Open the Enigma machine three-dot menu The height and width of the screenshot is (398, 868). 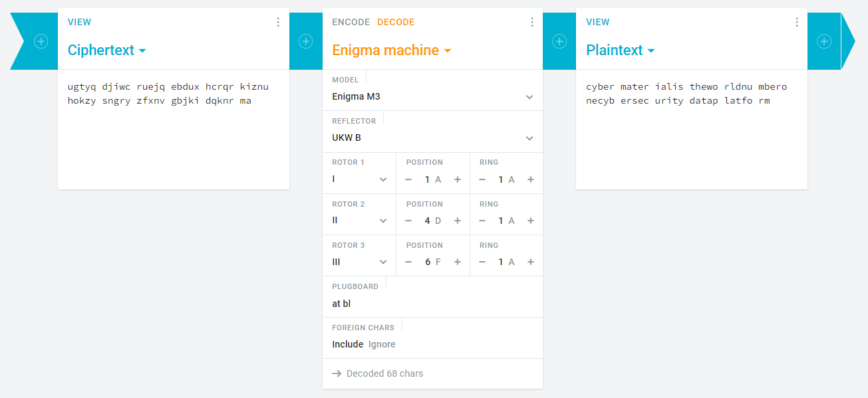tap(532, 22)
